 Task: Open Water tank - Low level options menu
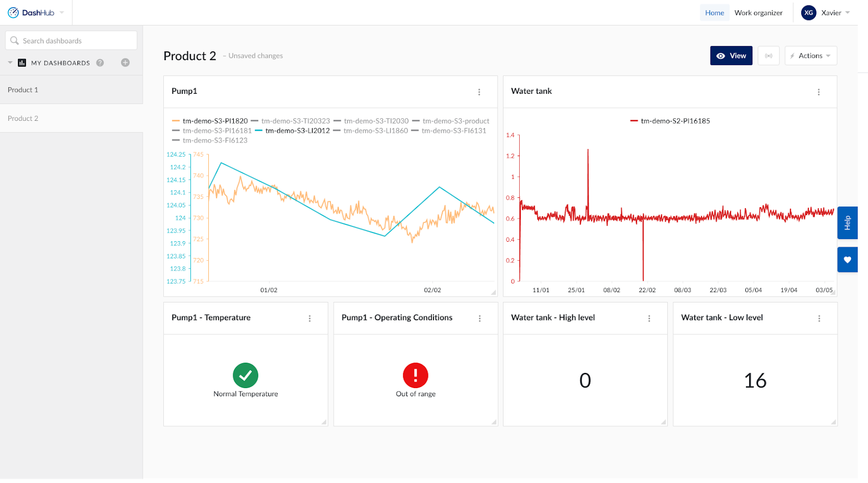click(x=819, y=319)
